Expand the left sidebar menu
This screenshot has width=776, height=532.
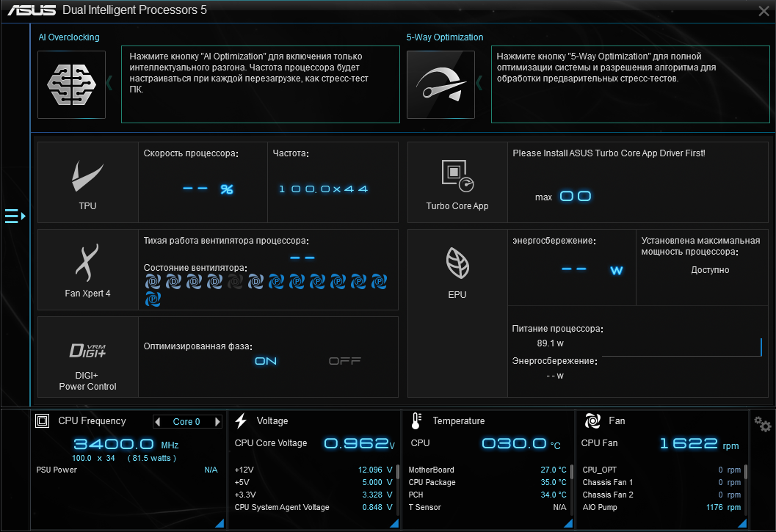point(15,216)
